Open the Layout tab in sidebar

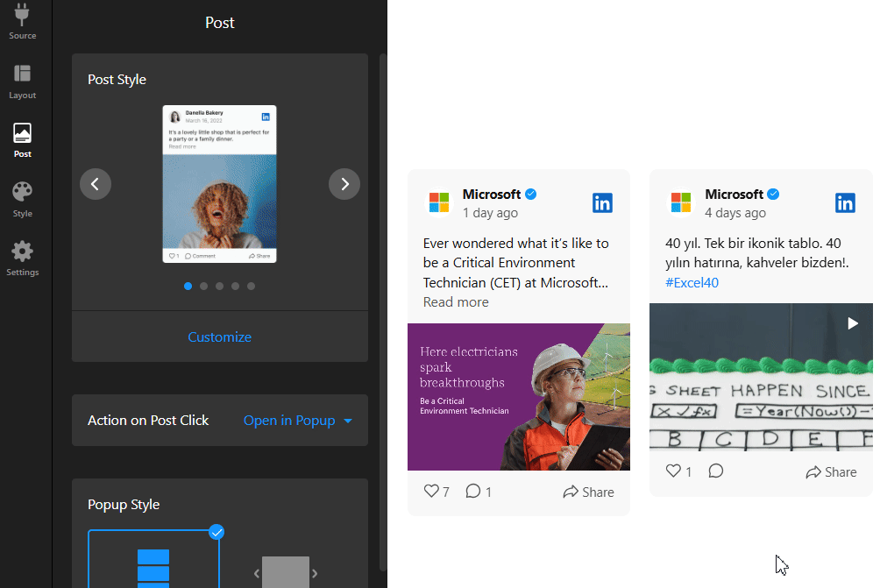23,81
